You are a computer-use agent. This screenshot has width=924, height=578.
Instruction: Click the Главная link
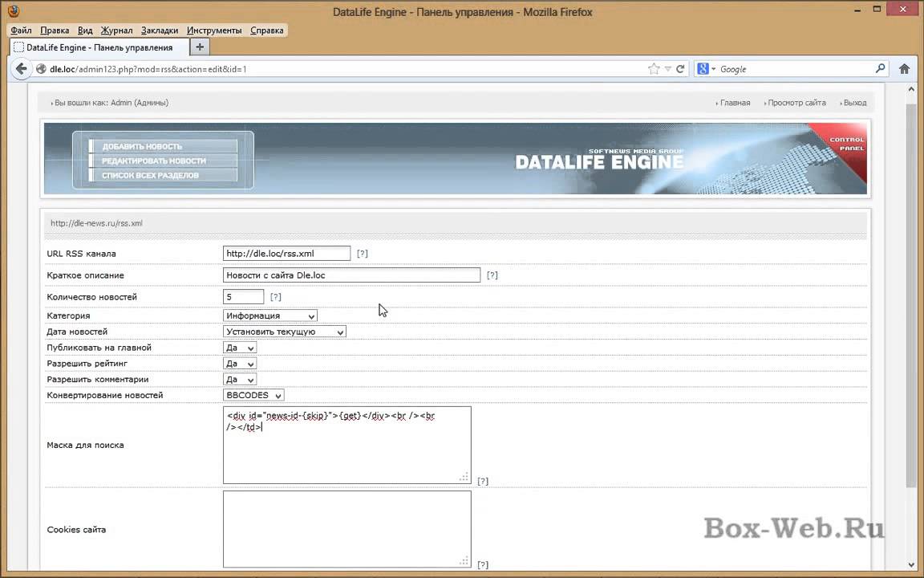click(735, 103)
